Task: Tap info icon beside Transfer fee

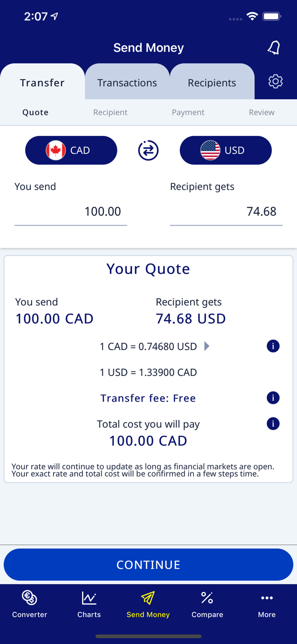Action: (x=273, y=398)
